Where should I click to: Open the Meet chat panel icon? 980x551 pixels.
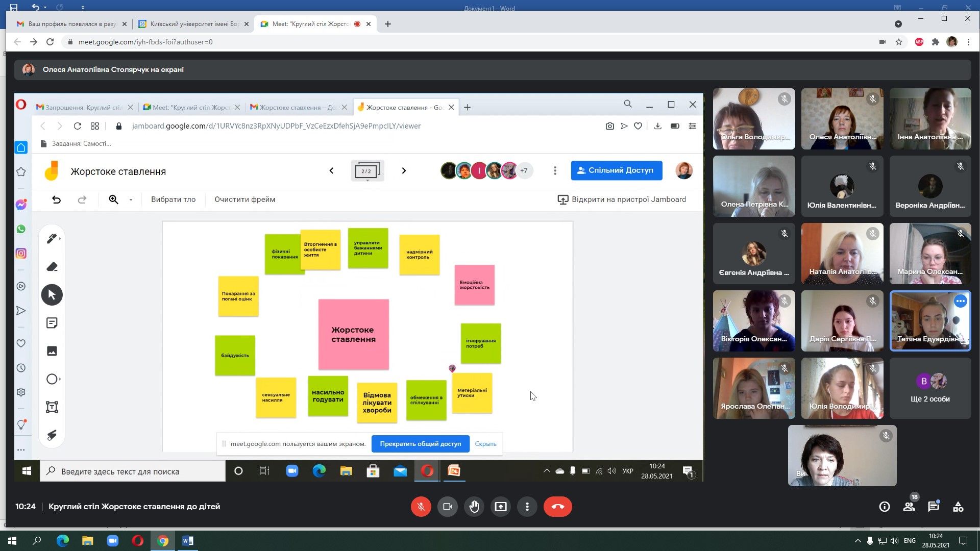[934, 507]
